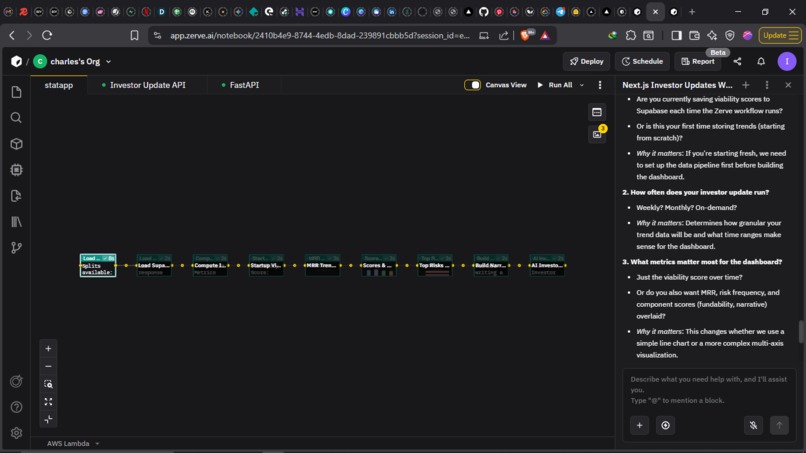The image size is (806, 453).
Task: Zoom in the canvas with plus button
Action: (48, 349)
